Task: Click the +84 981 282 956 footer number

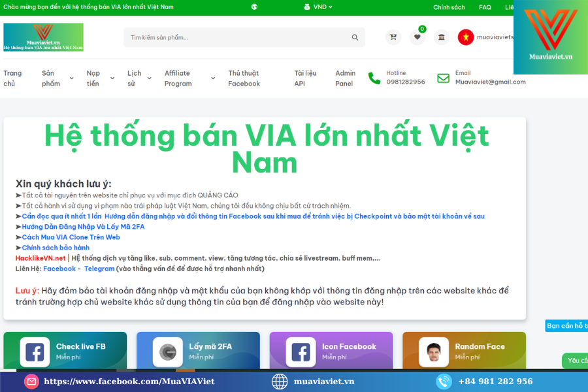Action: (495, 382)
